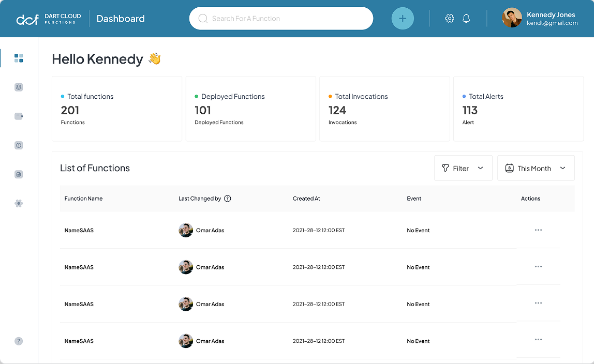Click the layers stack sidebar icon
The width and height of the screenshot is (594, 364).
[19, 87]
